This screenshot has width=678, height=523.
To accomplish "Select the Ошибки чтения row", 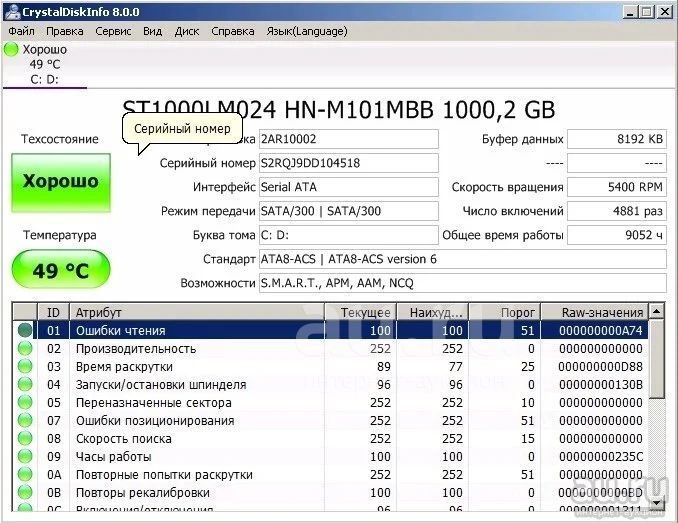I will (x=331, y=330).
